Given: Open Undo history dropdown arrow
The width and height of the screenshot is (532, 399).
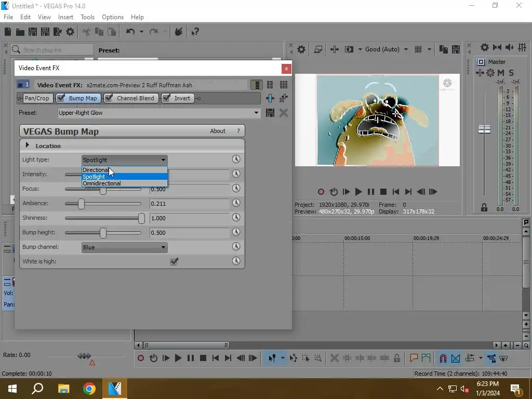Looking at the screenshot, I should pyautogui.click(x=141, y=32).
